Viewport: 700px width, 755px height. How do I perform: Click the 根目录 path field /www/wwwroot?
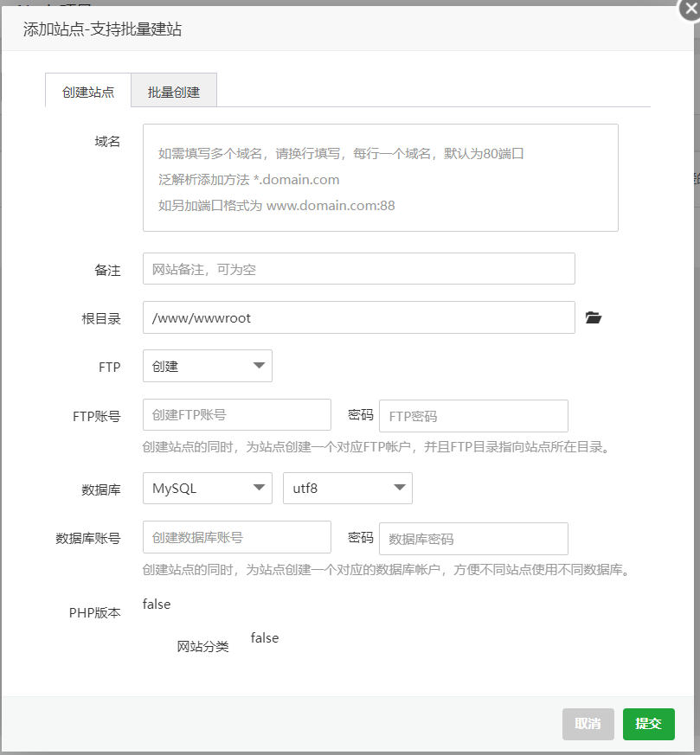pyautogui.click(x=359, y=317)
